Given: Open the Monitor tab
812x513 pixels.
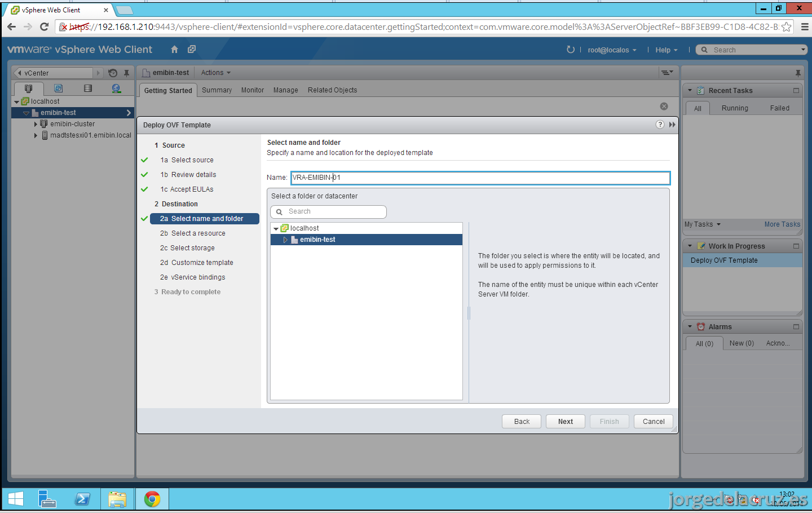Looking at the screenshot, I should [x=253, y=90].
